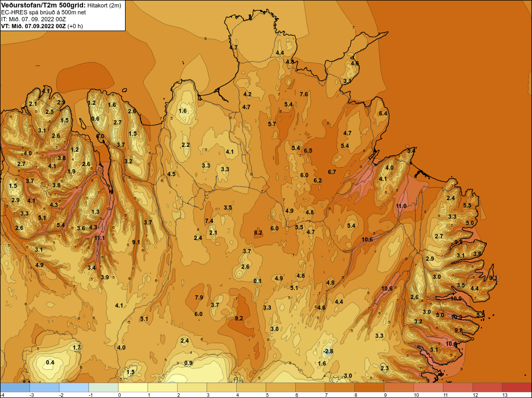Viewport: 532px width, 398px height.
Task: Click the 9.3 temperature value on the map
Action: pos(493,278)
